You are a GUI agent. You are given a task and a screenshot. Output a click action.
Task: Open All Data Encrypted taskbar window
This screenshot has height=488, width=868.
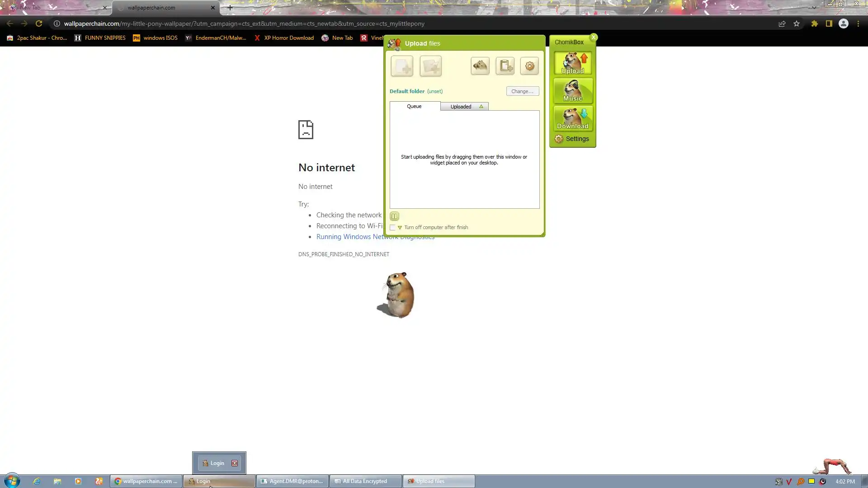pos(365,481)
